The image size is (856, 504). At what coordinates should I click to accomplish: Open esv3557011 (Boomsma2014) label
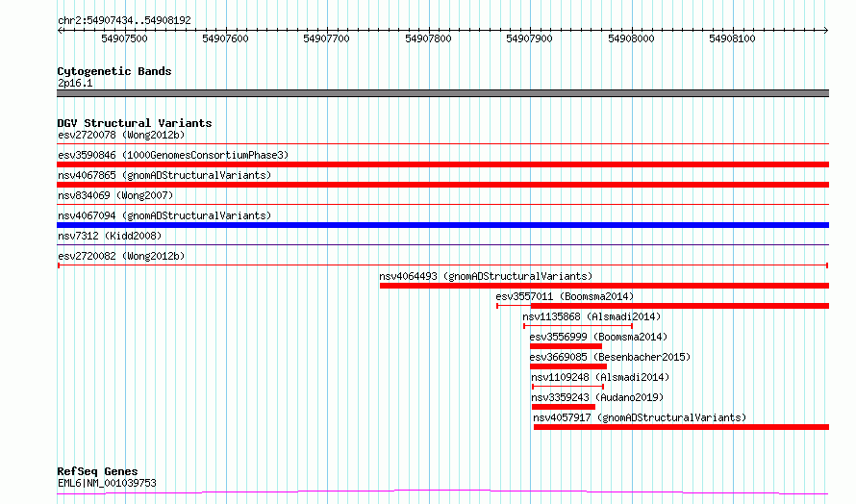click(565, 296)
